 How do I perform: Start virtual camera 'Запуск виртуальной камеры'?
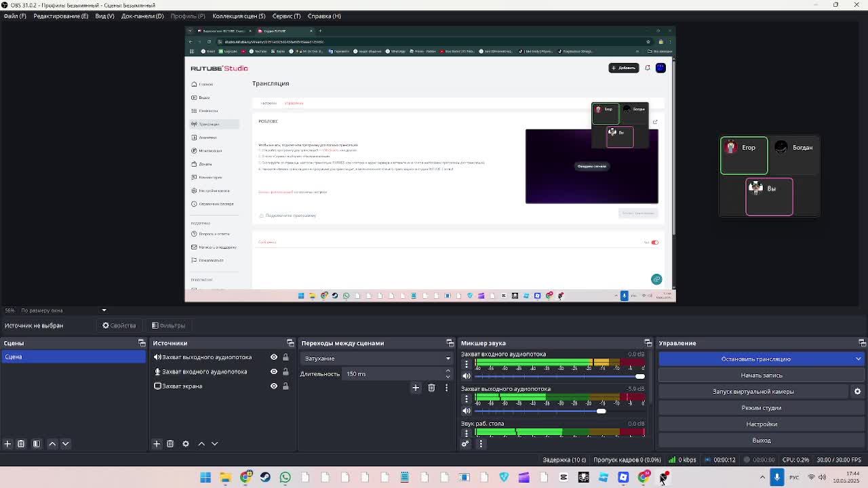pyautogui.click(x=753, y=391)
